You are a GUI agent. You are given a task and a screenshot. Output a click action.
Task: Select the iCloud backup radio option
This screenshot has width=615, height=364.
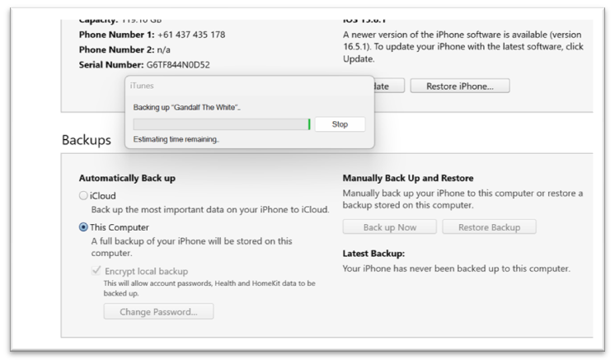(83, 195)
